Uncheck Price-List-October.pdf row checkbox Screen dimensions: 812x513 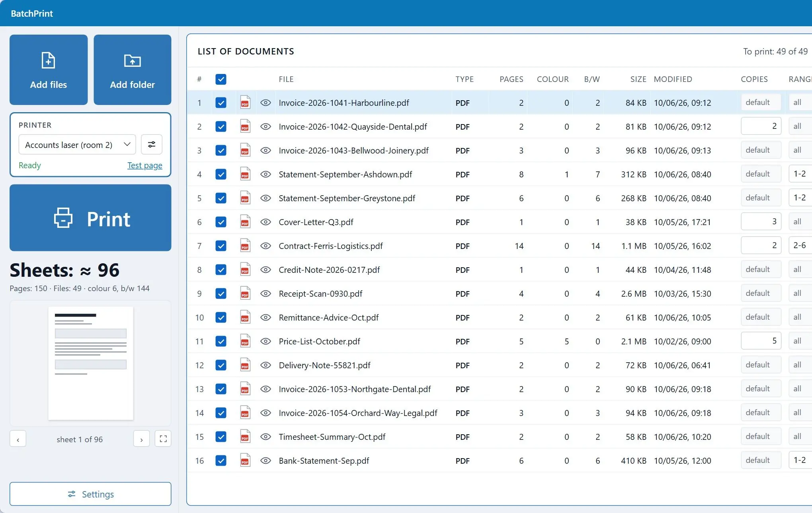point(221,341)
